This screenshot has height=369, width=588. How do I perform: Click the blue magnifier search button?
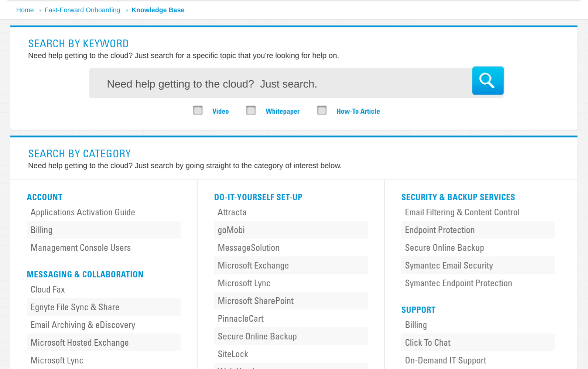pyautogui.click(x=488, y=81)
